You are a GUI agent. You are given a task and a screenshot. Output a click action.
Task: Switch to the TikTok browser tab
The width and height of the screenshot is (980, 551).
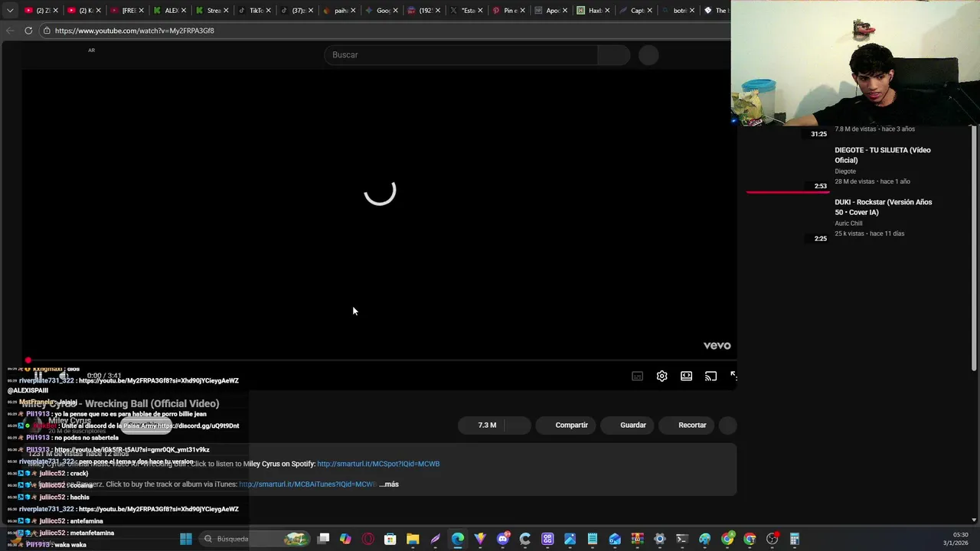[x=256, y=11]
